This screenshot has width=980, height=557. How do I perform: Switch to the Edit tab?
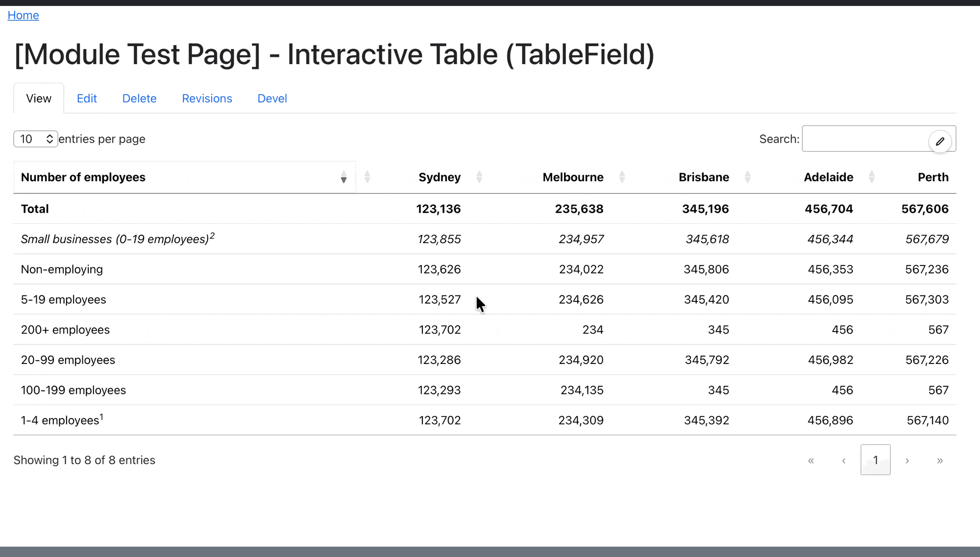pyautogui.click(x=87, y=98)
